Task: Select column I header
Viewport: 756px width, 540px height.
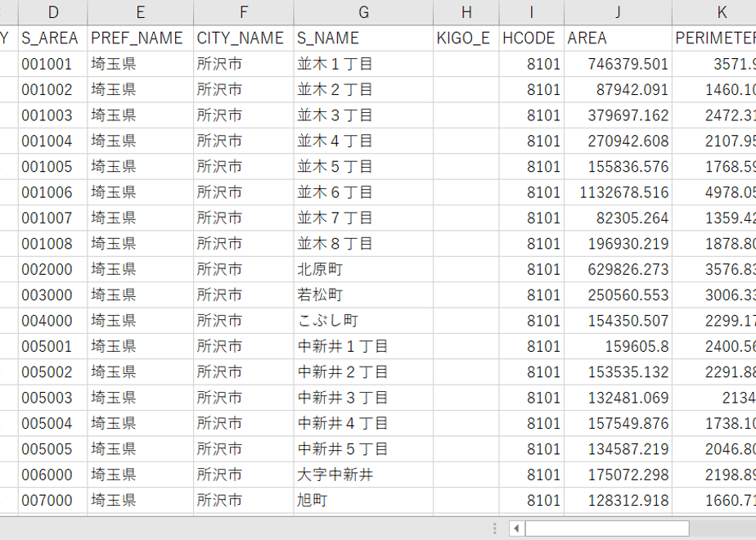Action: pos(531,12)
